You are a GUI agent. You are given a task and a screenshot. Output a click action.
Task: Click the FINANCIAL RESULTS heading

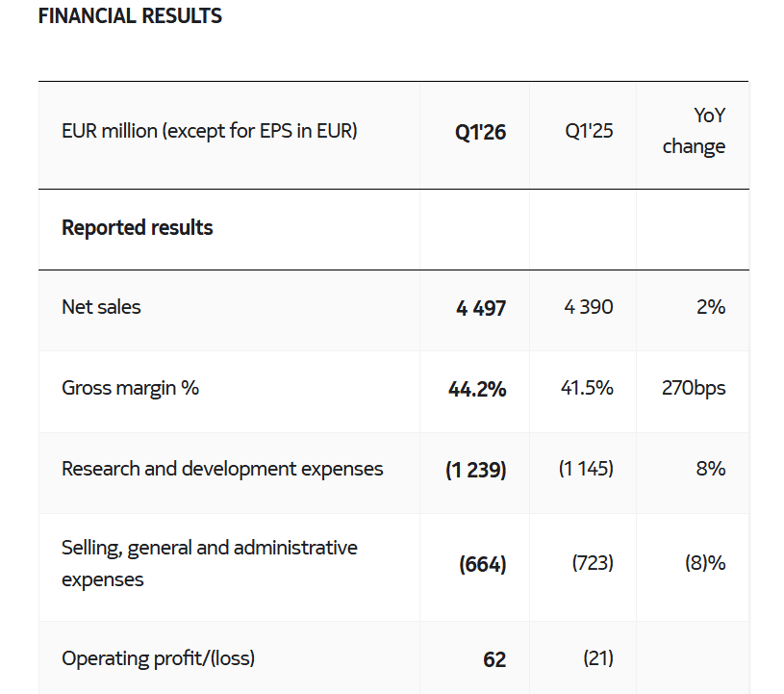[x=130, y=16]
